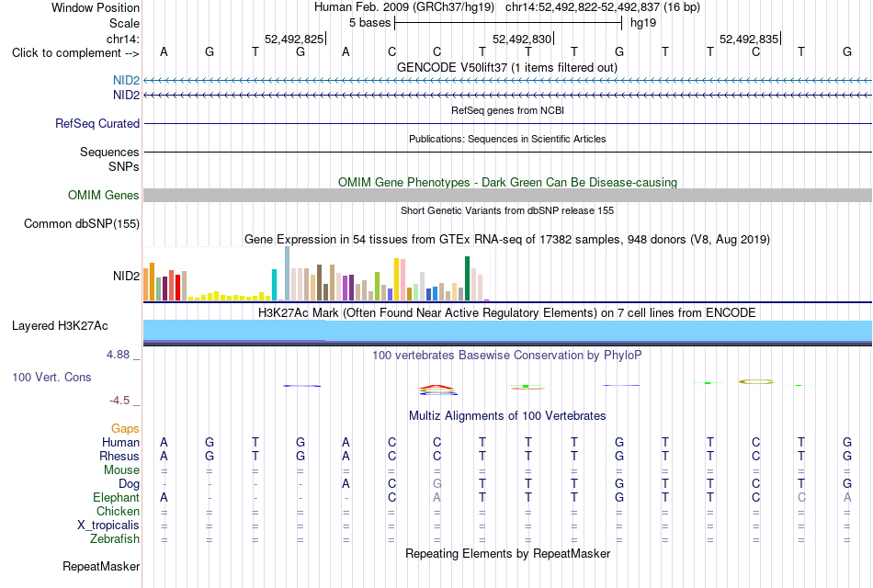Click the 5 bases scale bar
The image size is (873, 588).
click(508, 23)
